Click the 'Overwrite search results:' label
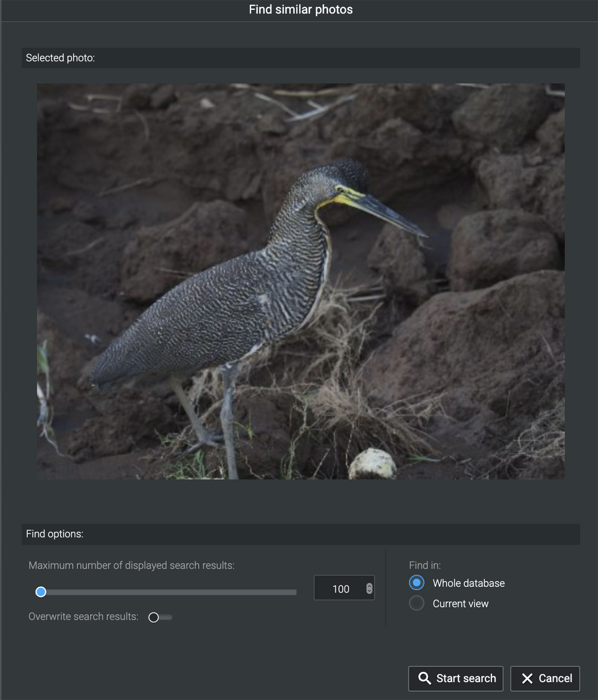This screenshot has height=700, width=598. pyautogui.click(x=83, y=617)
